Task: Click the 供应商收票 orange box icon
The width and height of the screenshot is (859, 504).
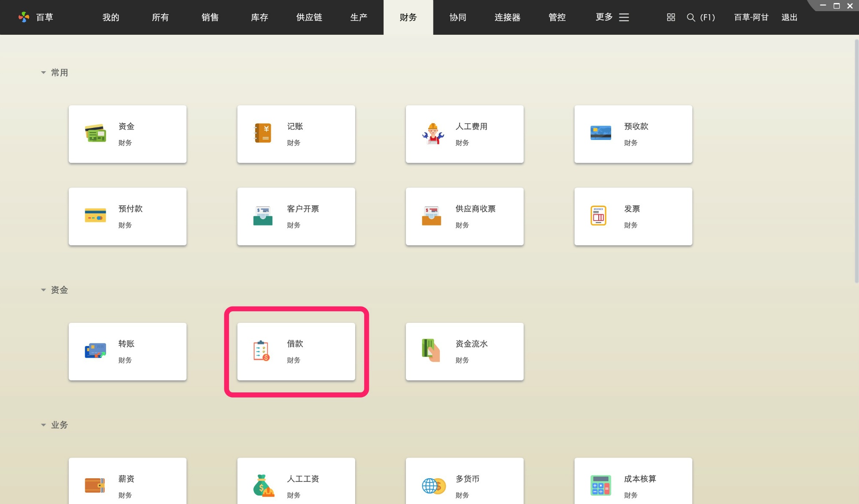Action: (x=432, y=216)
